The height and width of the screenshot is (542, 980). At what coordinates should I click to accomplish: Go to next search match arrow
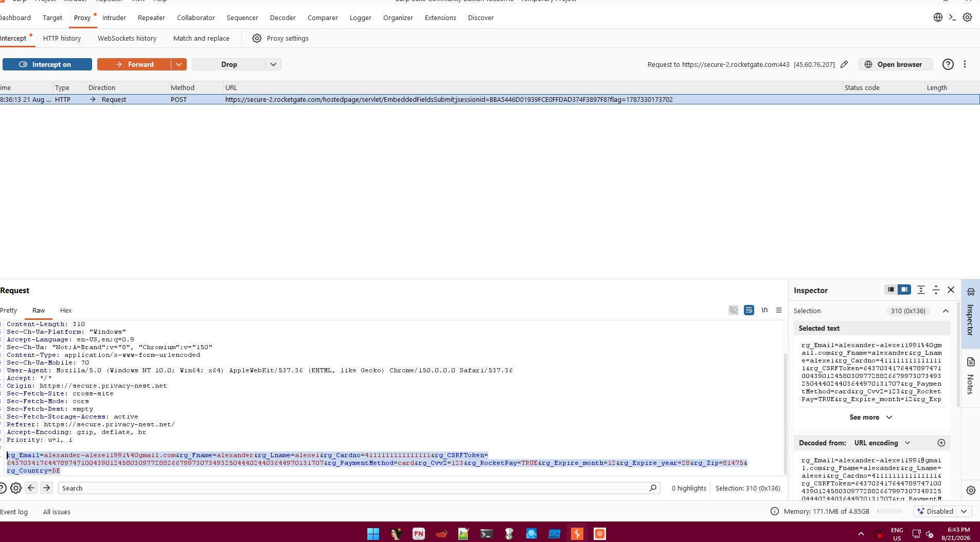(47, 488)
